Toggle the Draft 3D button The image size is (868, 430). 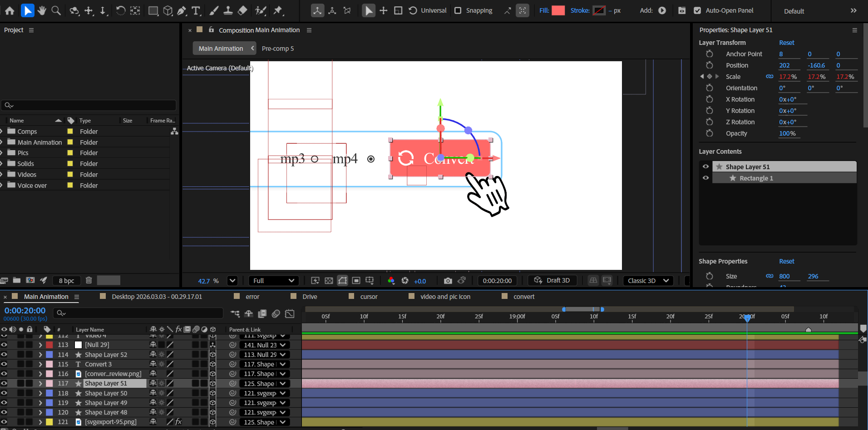click(x=552, y=281)
